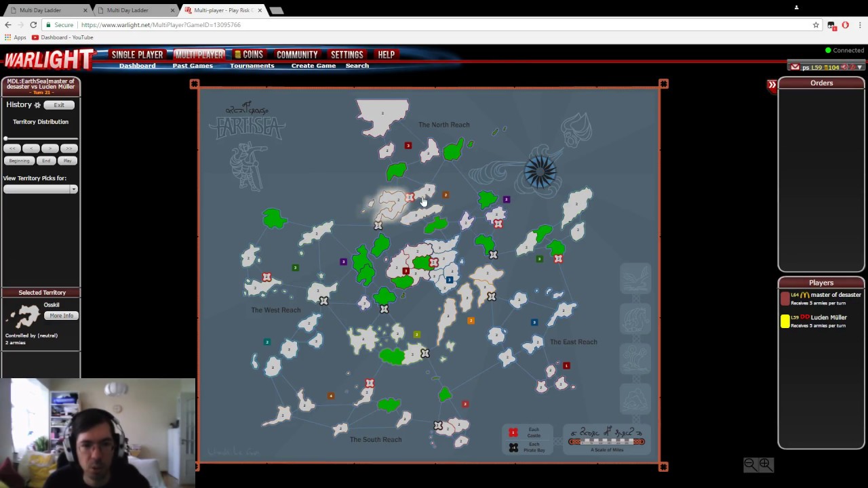Open the Dashboard - YouTube bookmark
Image resolution: width=868 pixels, height=488 pixels.
pyautogui.click(x=62, y=37)
